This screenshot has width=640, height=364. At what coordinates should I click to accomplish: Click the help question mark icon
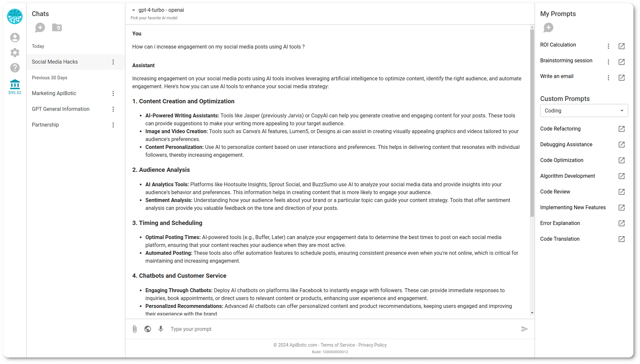click(x=14, y=68)
